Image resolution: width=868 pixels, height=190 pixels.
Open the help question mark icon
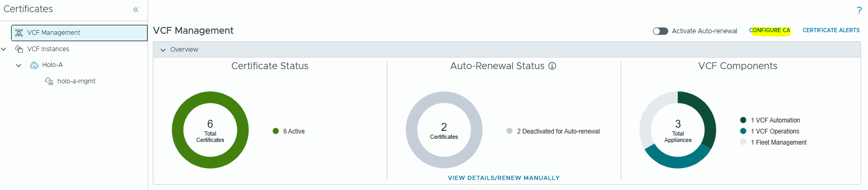coord(859,10)
